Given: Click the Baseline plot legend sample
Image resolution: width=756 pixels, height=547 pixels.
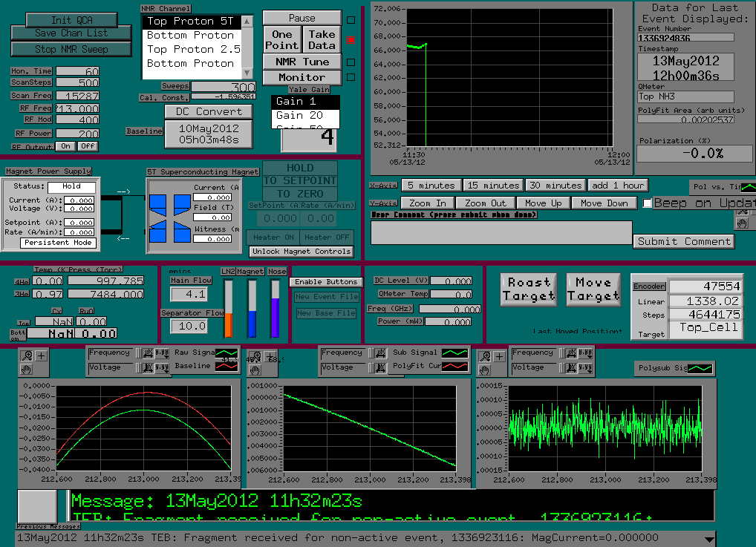Looking at the screenshot, I should [x=227, y=366].
